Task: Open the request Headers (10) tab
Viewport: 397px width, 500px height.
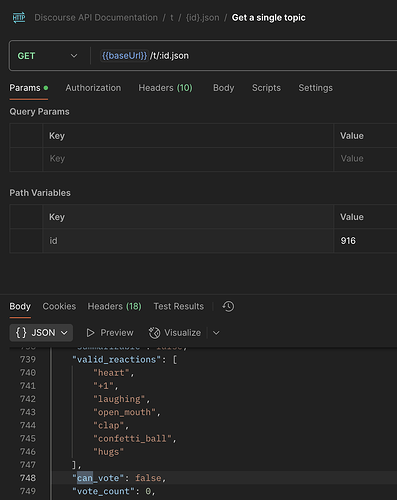Action: pyautogui.click(x=165, y=88)
